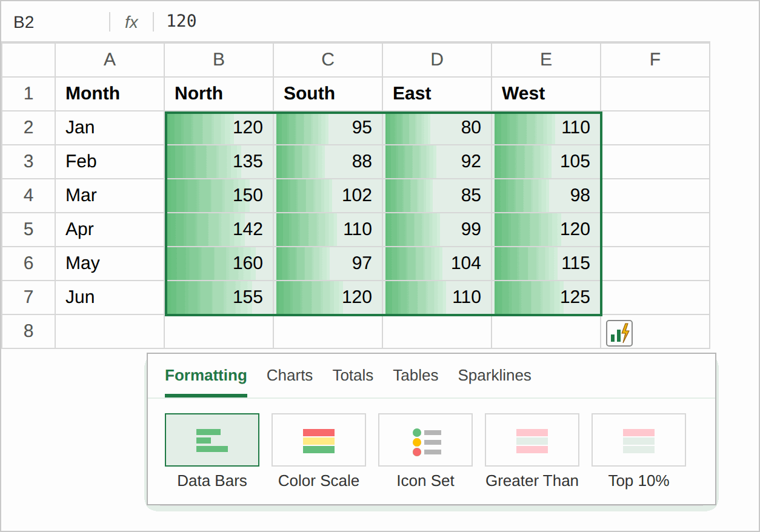The image size is (760, 532).
Task: Apply the Data Bars formatting option
Action: pyautogui.click(x=212, y=451)
